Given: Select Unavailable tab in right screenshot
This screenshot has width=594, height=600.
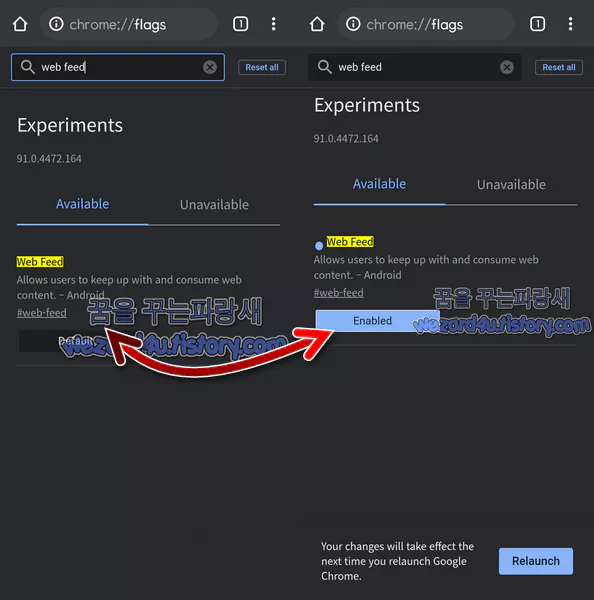Looking at the screenshot, I should coord(511,185).
